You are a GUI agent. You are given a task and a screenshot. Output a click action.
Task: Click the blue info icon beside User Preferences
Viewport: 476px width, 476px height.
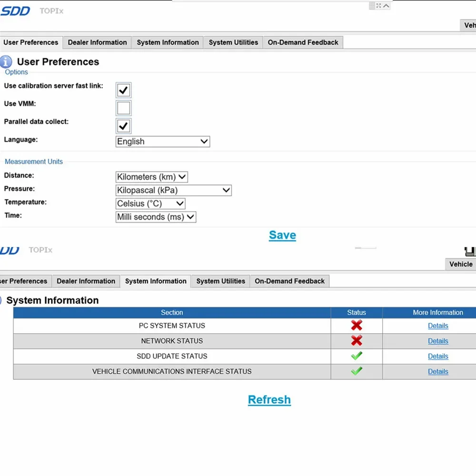point(6,62)
